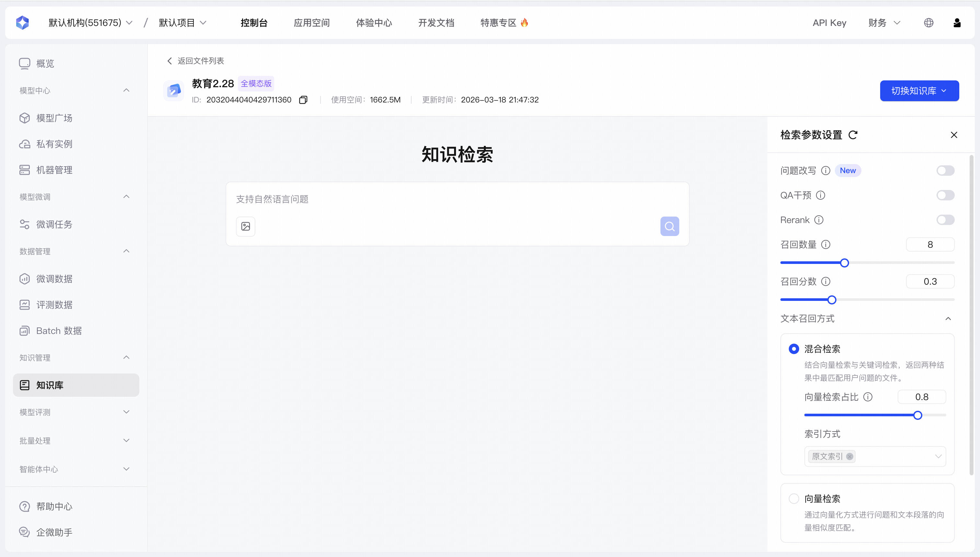980x557 pixels.
Task: Go to the 应用空间 tab
Action: [x=312, y=23]
